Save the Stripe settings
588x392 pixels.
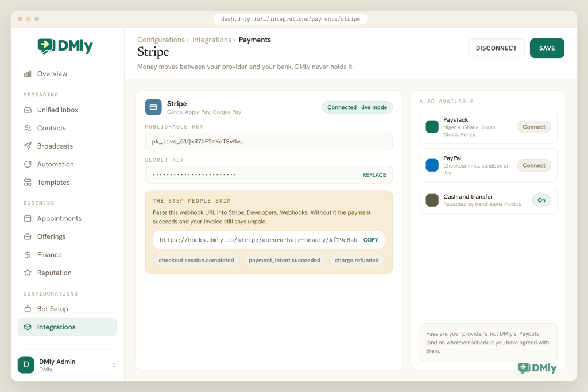pyautogui.click(x=547, y=48)
